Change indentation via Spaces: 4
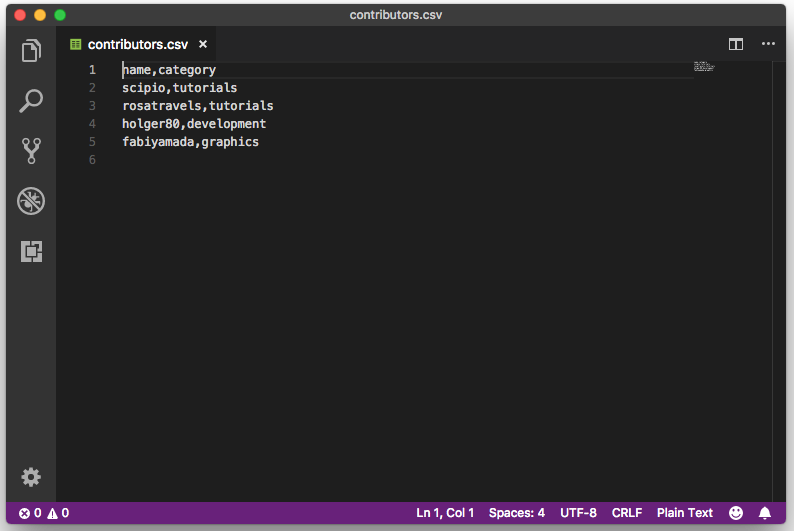 click(517, 513)
